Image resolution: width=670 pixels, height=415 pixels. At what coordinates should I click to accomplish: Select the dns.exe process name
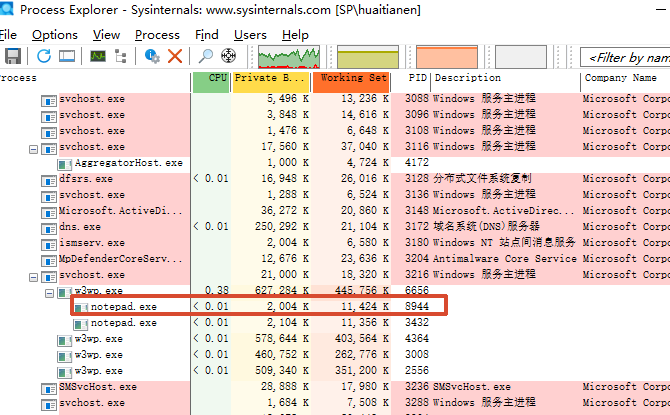80,227
